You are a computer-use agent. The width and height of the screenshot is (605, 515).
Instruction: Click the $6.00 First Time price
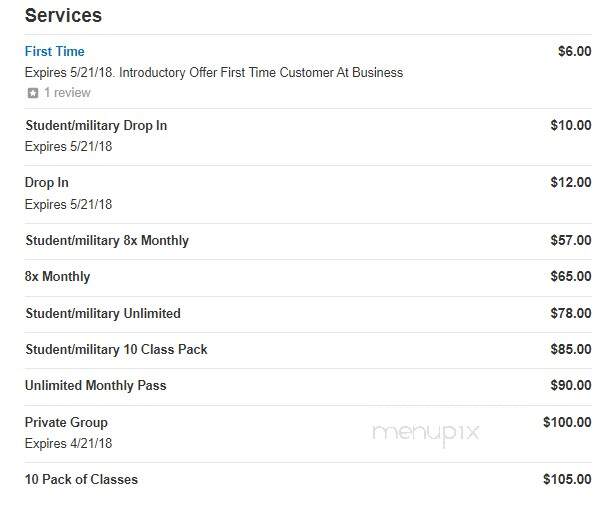575,51
